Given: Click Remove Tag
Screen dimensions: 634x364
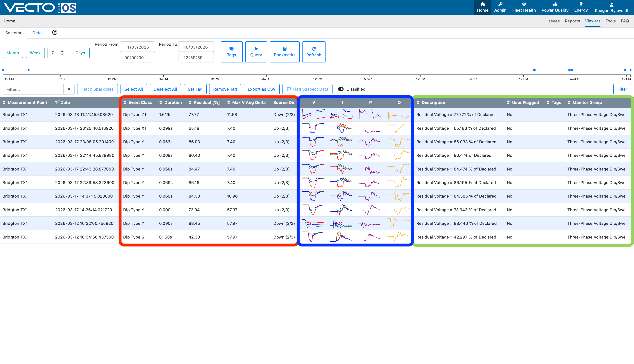Looking at the screenshot, I should [x=225, y=89].
